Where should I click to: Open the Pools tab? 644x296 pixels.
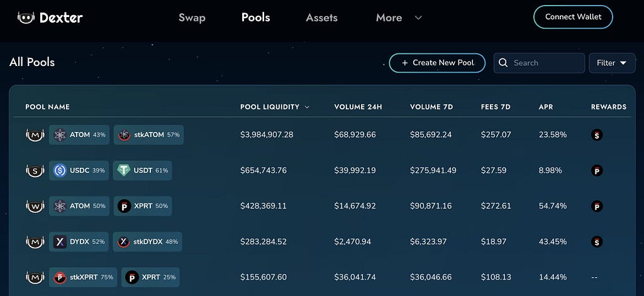(255, 17)
